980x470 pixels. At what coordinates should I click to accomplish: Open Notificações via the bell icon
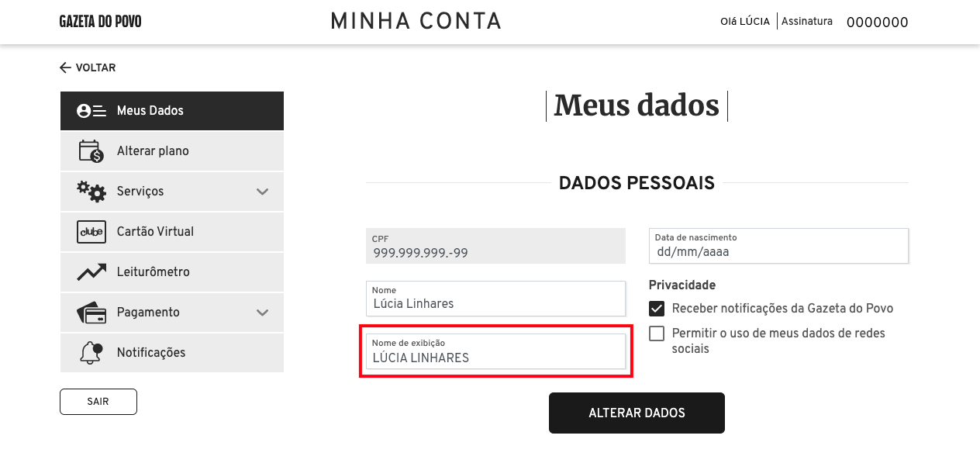pos(91,352)
